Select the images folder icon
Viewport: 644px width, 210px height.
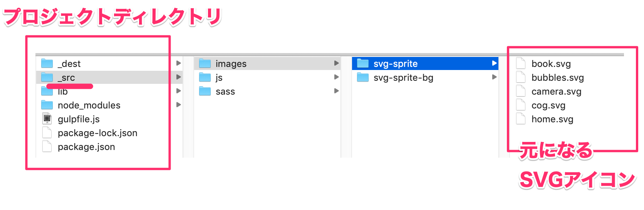coord(205,63)
